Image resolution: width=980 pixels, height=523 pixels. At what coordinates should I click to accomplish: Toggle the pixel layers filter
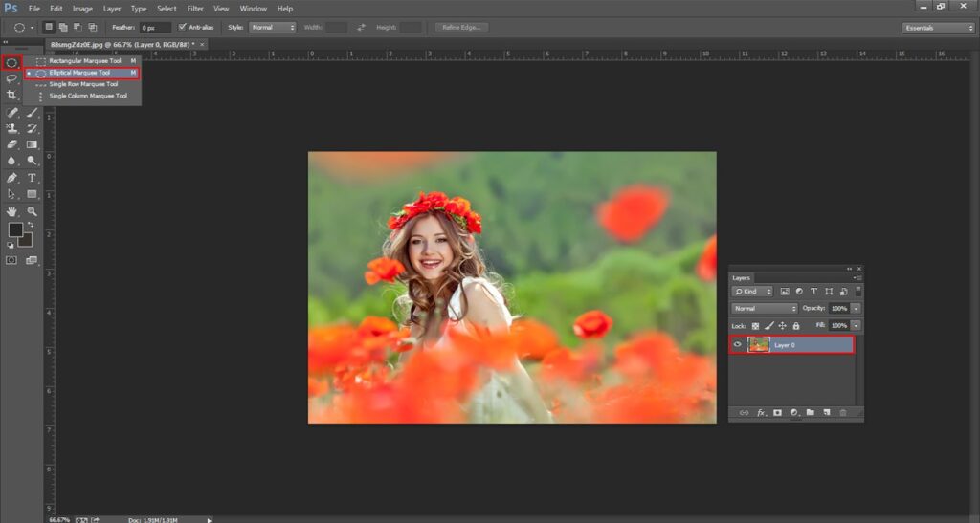(785, 292)
